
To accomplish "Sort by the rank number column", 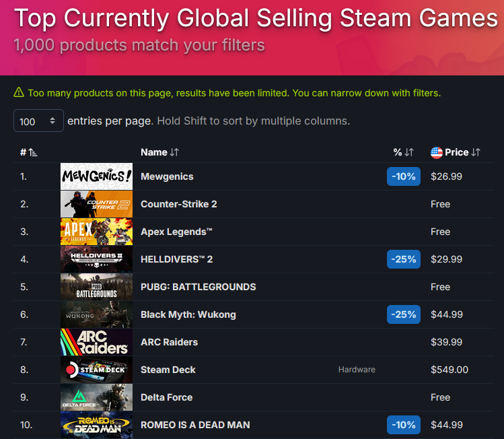I will pyautogui.click(x=28, y=152).
